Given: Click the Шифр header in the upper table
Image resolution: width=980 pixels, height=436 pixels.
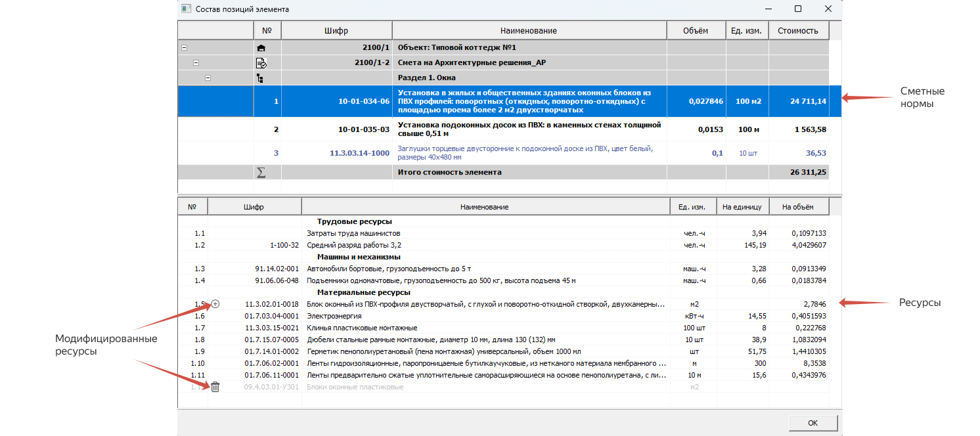Looking at the screenshot, I should pos(336,31).
